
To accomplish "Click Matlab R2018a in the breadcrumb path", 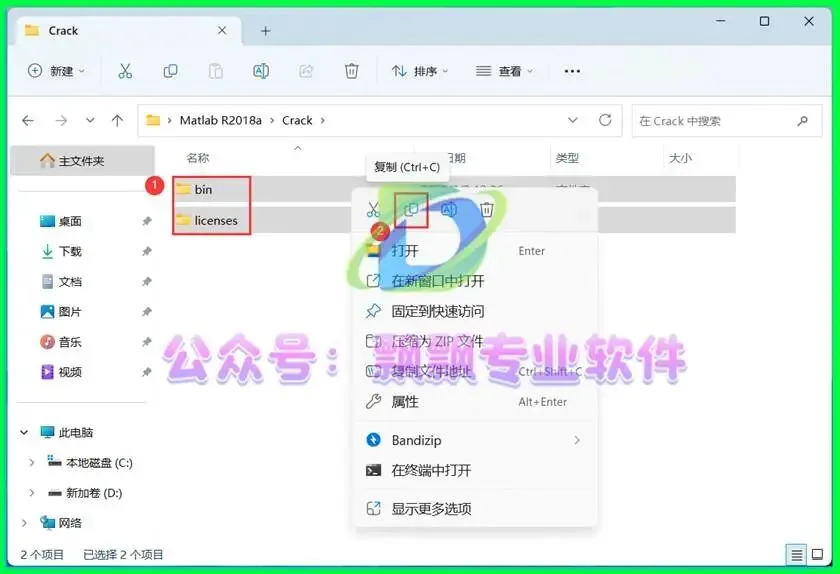I will tap(221, 121).
